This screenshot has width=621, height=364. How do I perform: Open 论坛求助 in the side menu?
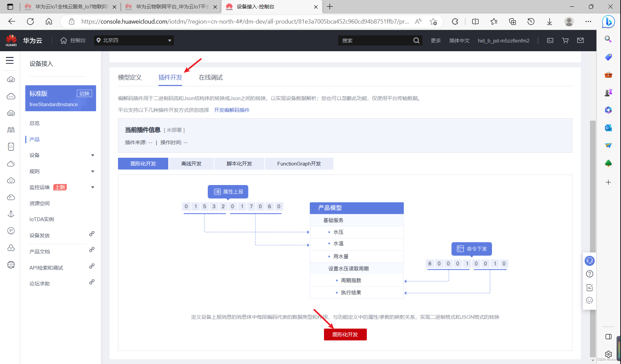(x=39, y=284)
